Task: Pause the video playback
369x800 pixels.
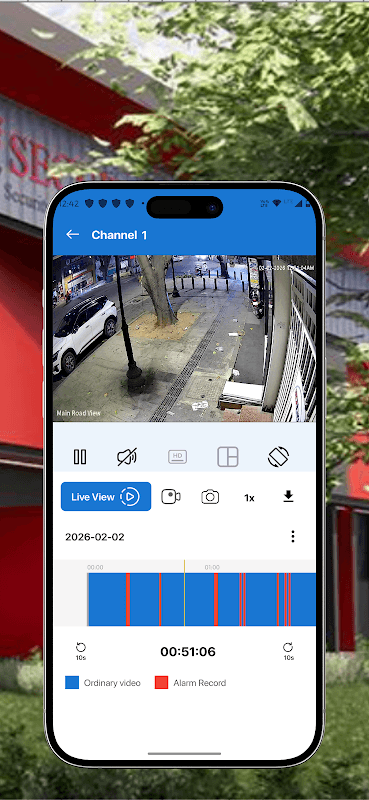Action: click(x=80, y=457)
